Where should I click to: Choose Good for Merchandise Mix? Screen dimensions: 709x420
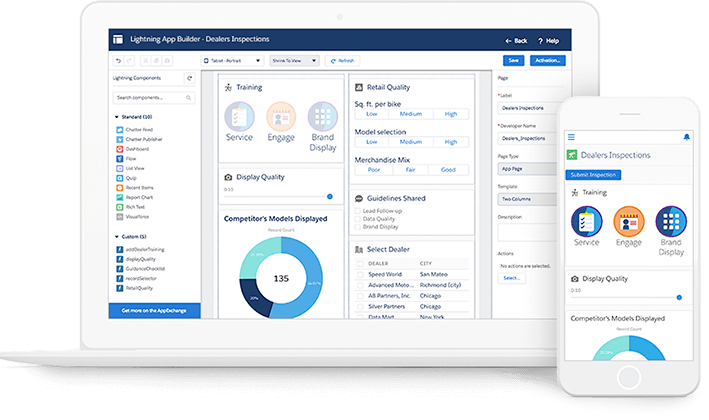448,170
